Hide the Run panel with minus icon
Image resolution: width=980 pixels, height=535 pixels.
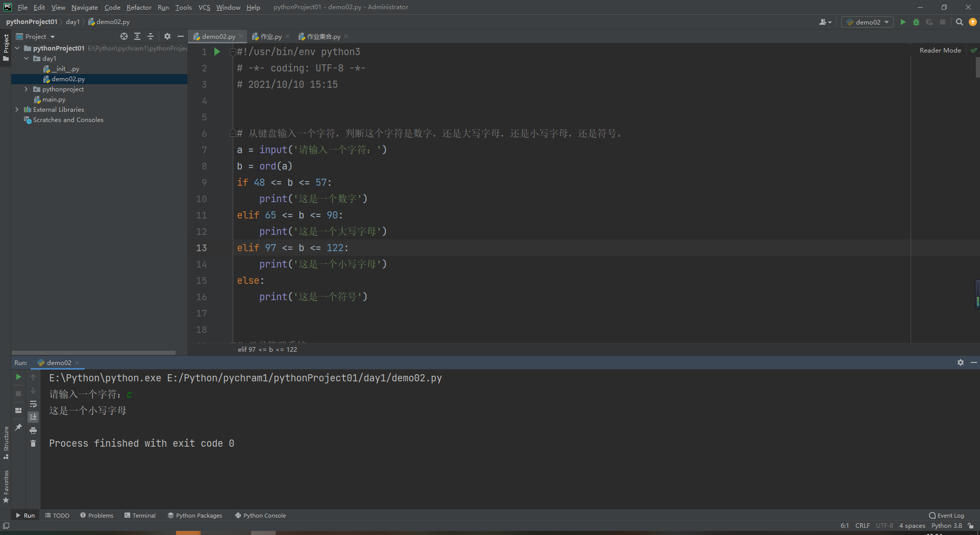[x=973, y=362]
